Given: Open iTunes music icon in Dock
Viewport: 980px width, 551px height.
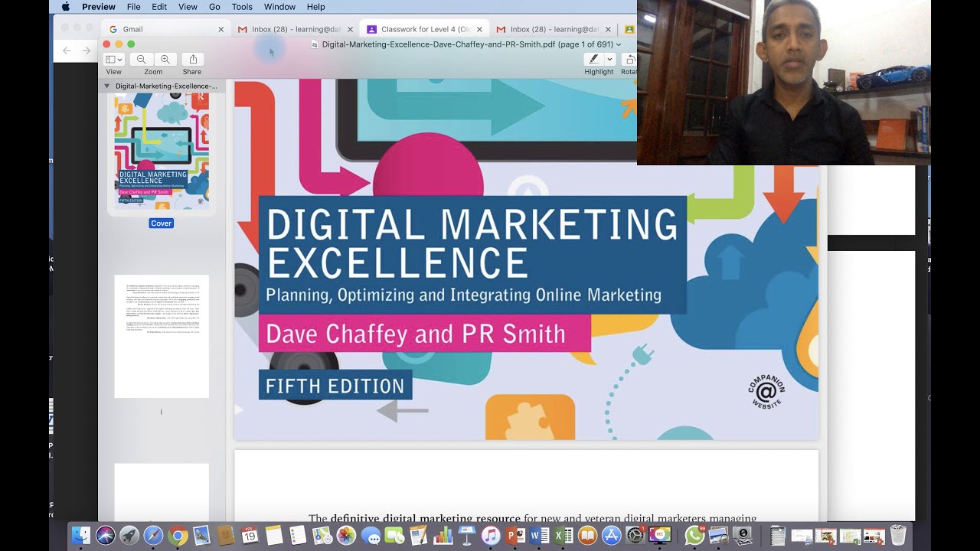Looking at the screenshot, I should pyautogui.click(x=491, y=535).
